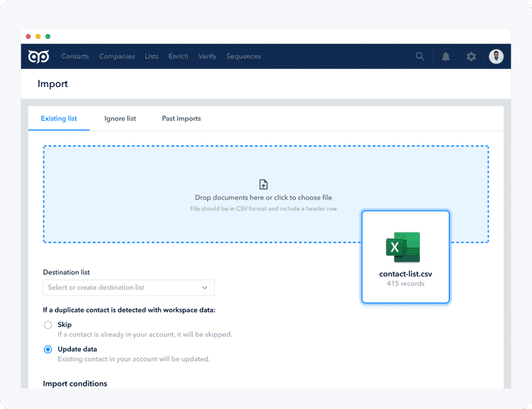Image resolution: width=532 pixels, height=409 pixels.
Task: Click the owl logo in navbar
Action: 39,56
